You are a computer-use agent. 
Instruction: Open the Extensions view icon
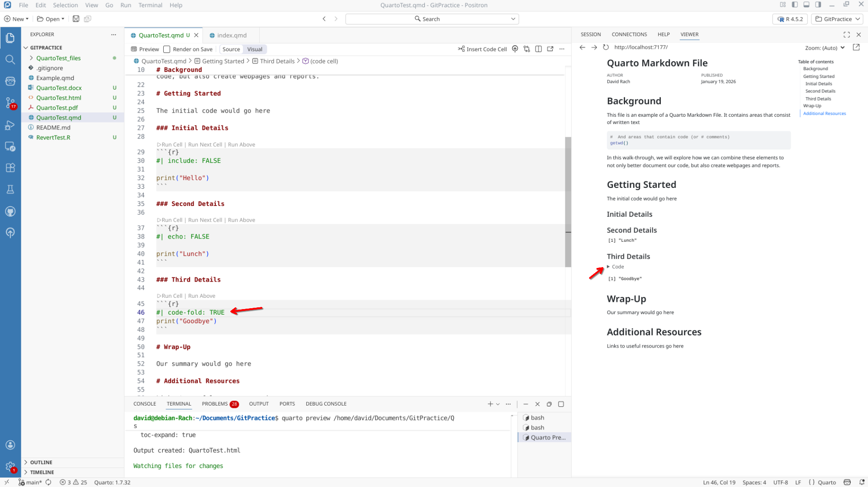pos(10,167)
